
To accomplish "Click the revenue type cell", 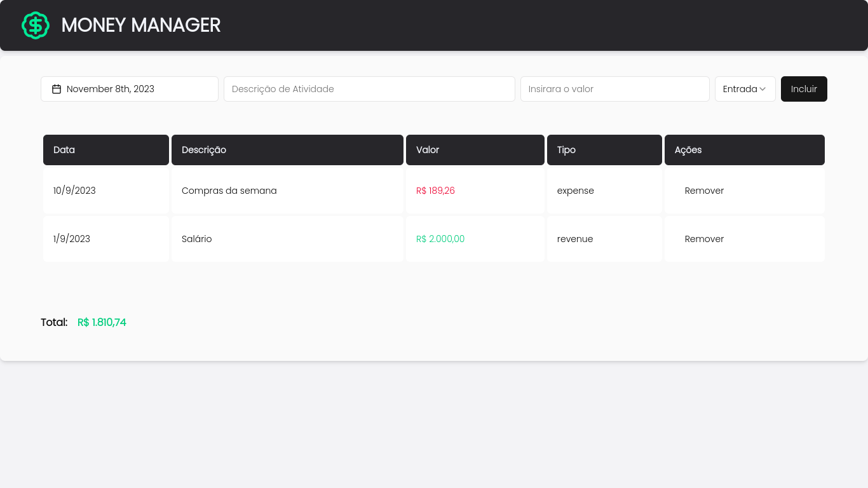I will coord(604,239).
